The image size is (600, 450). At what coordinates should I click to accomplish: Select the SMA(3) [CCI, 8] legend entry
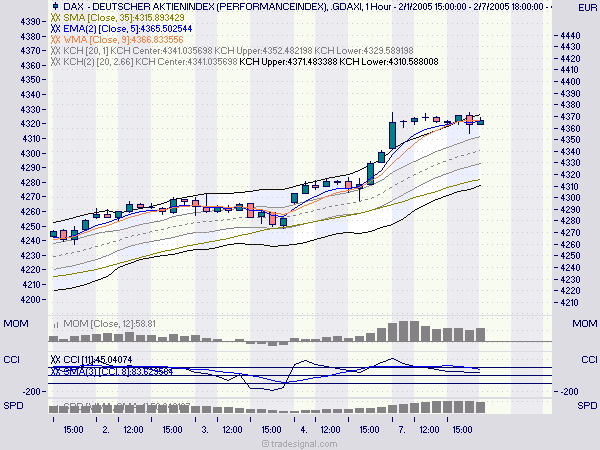click(x=118, y=371)
